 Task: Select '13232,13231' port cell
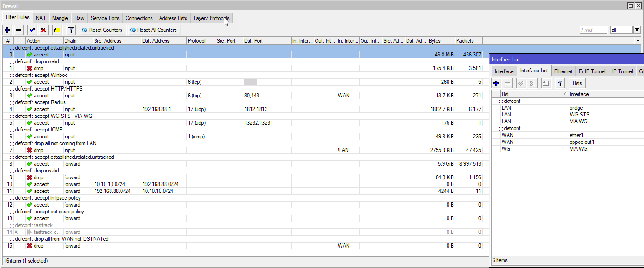(x=267, y=123)
